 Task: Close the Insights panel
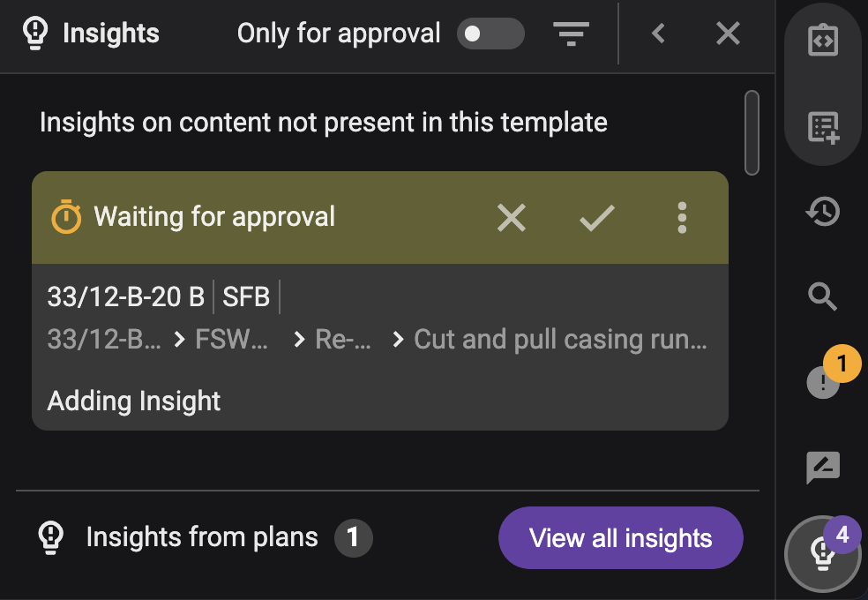728,34
